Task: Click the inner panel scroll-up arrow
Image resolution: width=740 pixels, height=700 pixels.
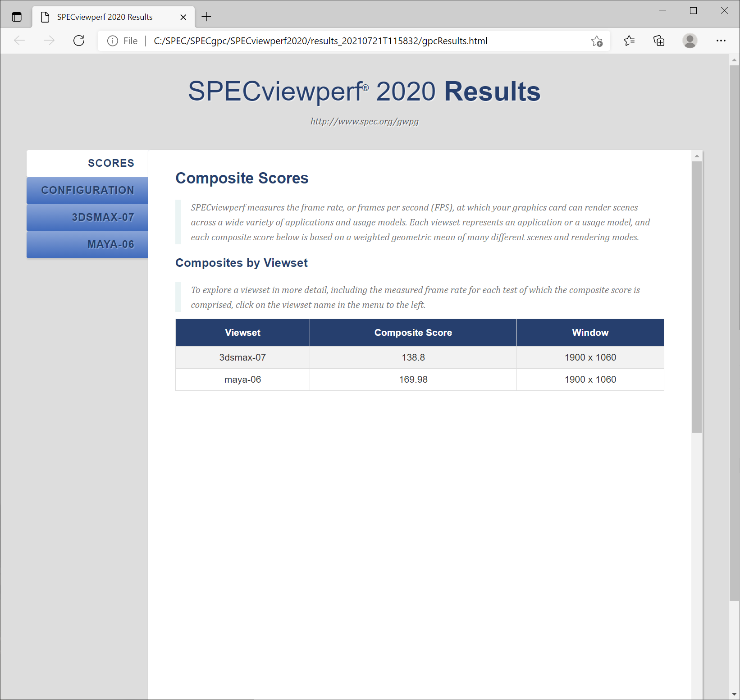Action: coord(697,156)
